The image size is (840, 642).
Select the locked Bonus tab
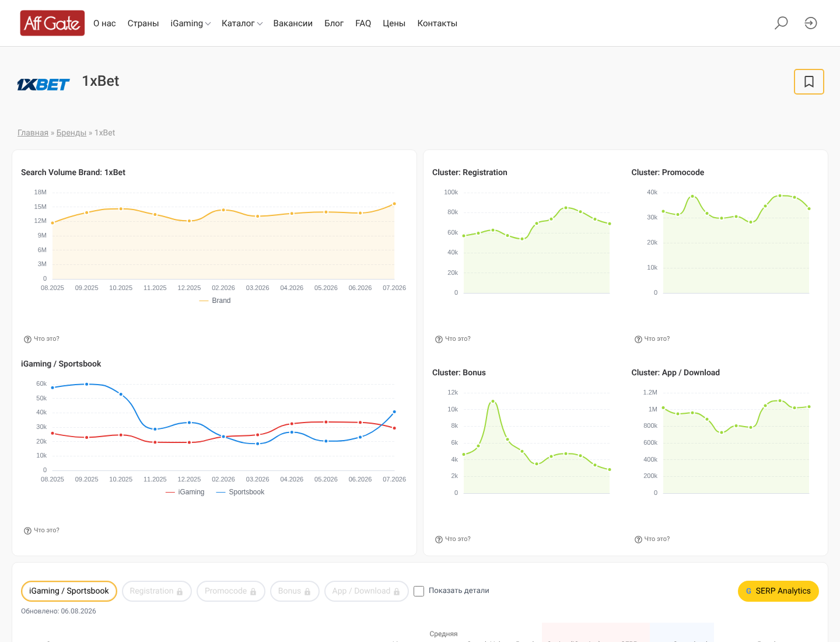pos(295,591)
